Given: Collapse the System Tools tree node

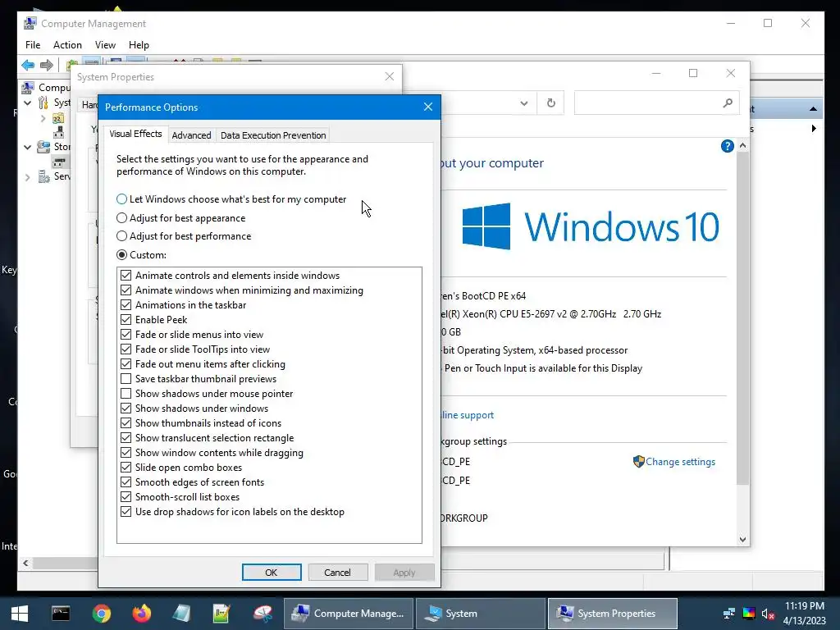Looking at the screenshot, I should [27, 103].
